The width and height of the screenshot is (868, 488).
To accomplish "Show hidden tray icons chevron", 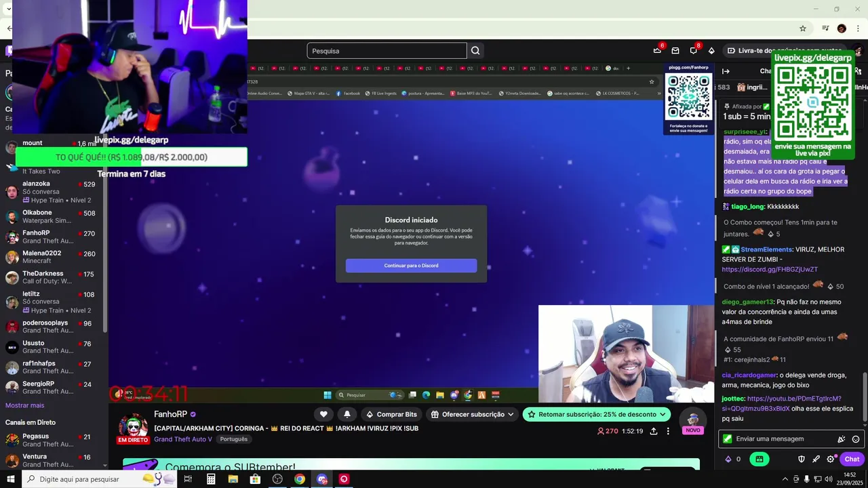I will pos(785,479).
